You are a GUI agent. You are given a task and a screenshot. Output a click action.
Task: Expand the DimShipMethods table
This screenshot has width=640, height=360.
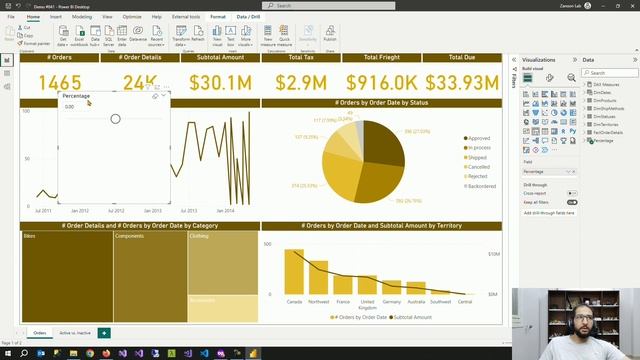pos(584,109)
